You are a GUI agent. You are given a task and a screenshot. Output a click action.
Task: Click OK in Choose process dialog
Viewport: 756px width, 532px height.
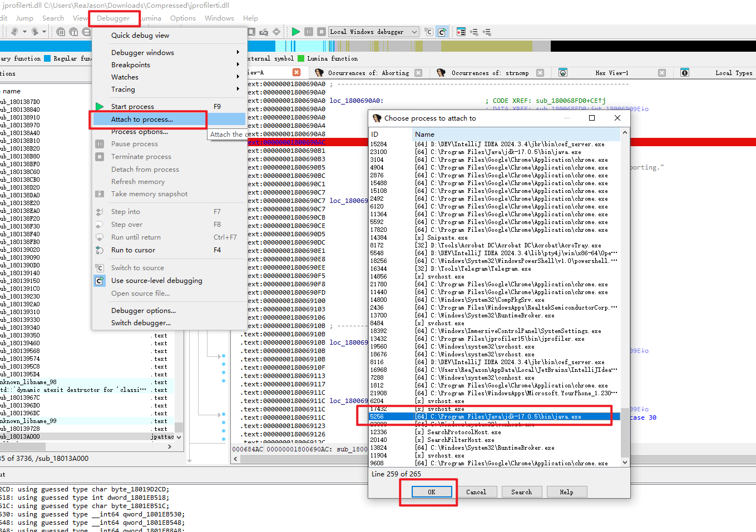(x=432, y=492)
